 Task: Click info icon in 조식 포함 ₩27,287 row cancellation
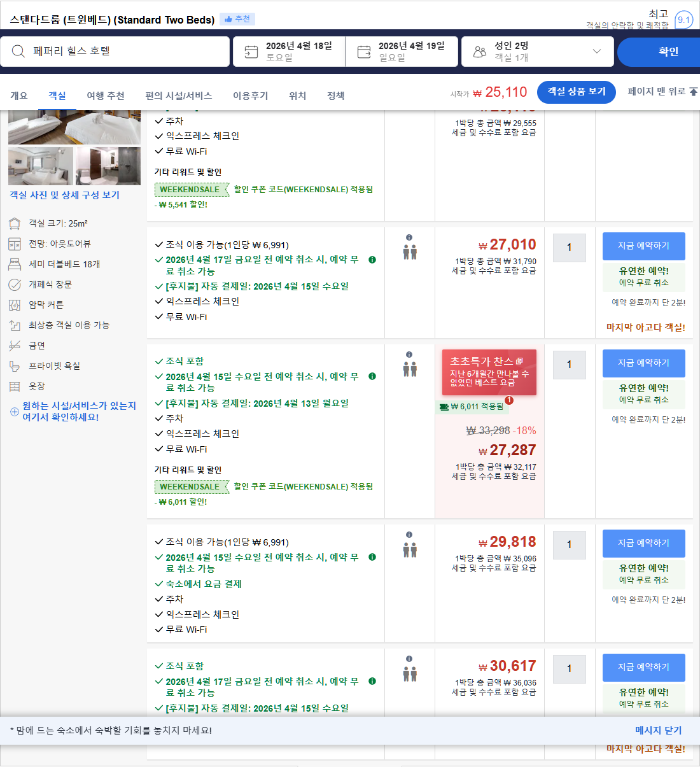(372, 376)
